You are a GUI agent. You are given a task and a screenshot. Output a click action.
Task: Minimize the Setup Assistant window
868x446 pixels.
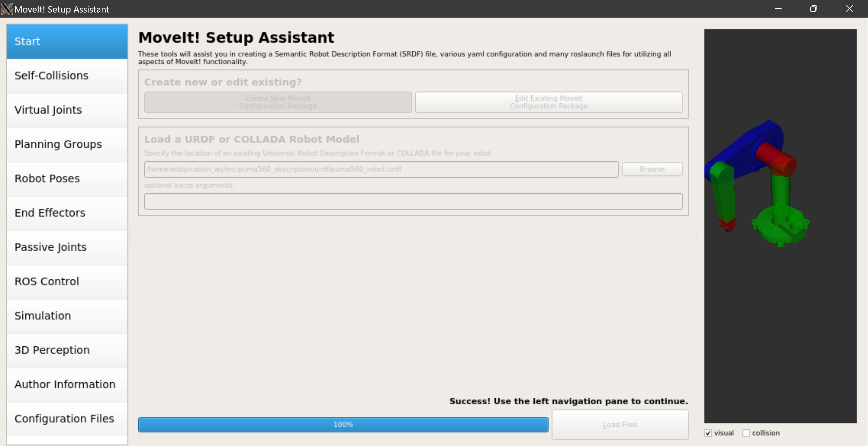coord(778,9)
